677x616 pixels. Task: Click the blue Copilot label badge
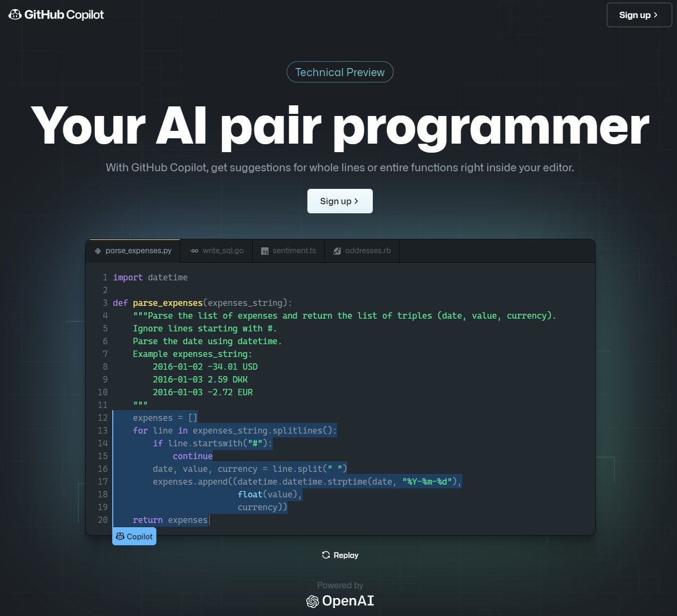pos(134,536)
